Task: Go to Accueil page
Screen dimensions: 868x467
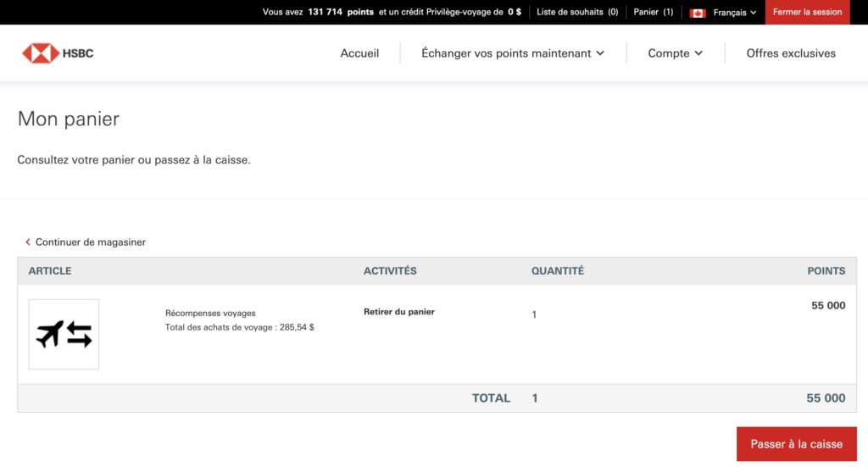Action: [x=359, y=53]
